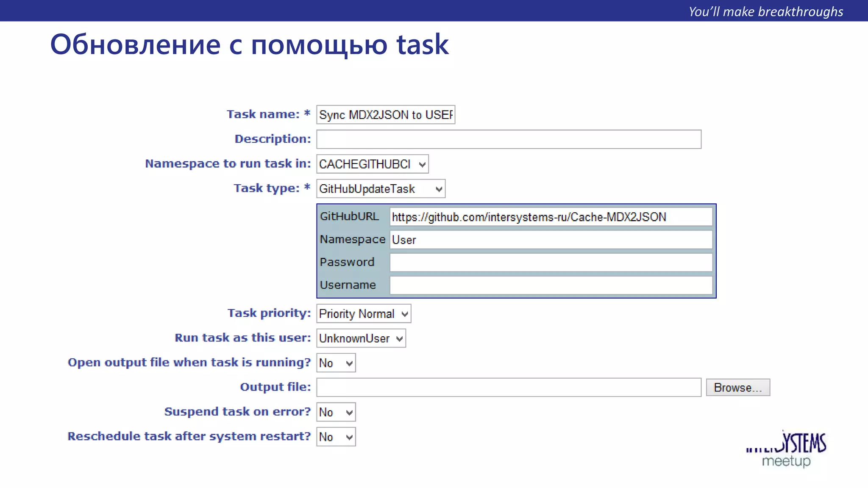Click the Open output file when task is running? label
This screenshot has height=488, width=868.
point(189,363)
